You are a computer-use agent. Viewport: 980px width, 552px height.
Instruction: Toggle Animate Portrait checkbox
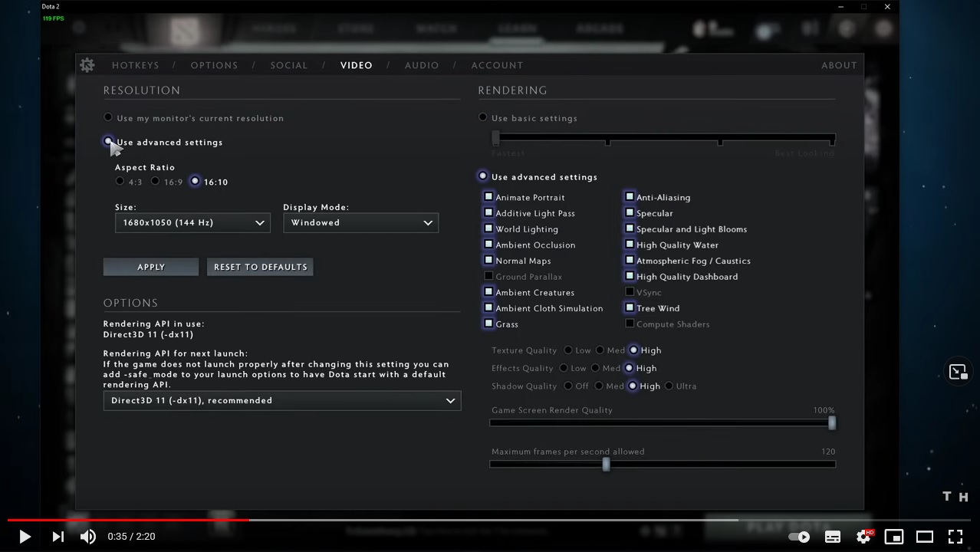[x=488, y=197]
